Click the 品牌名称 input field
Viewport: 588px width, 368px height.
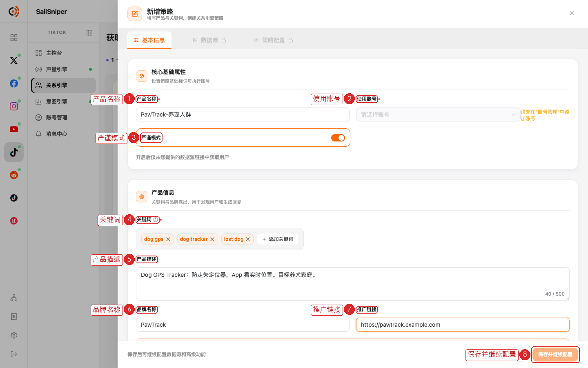tap(243, 325)
